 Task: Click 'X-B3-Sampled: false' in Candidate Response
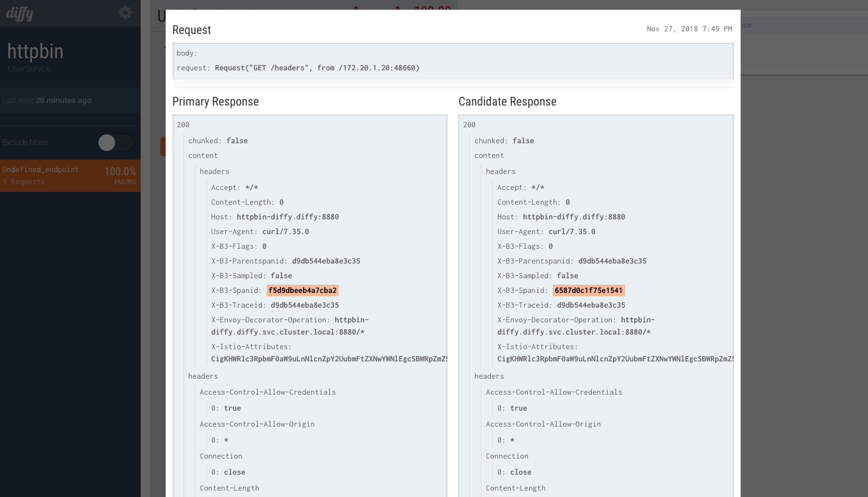(538, 276)
